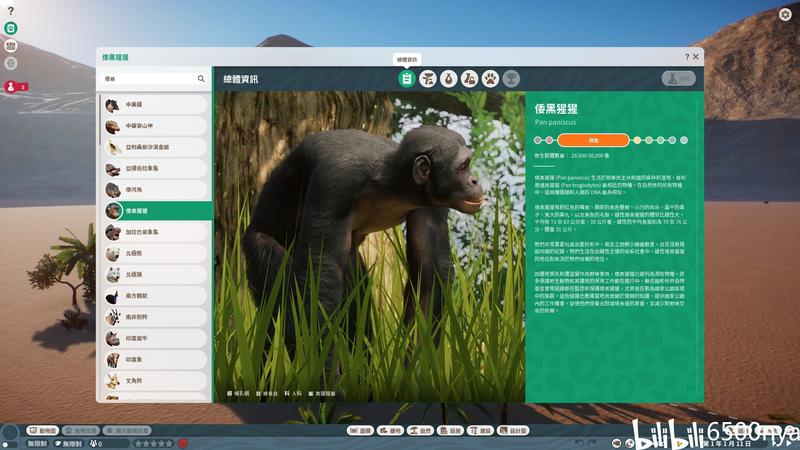Image resolution: width=800 pixels, height=450 pixels.
Task: Open the 建設 construction toolbar button
Action: point(480,431)
